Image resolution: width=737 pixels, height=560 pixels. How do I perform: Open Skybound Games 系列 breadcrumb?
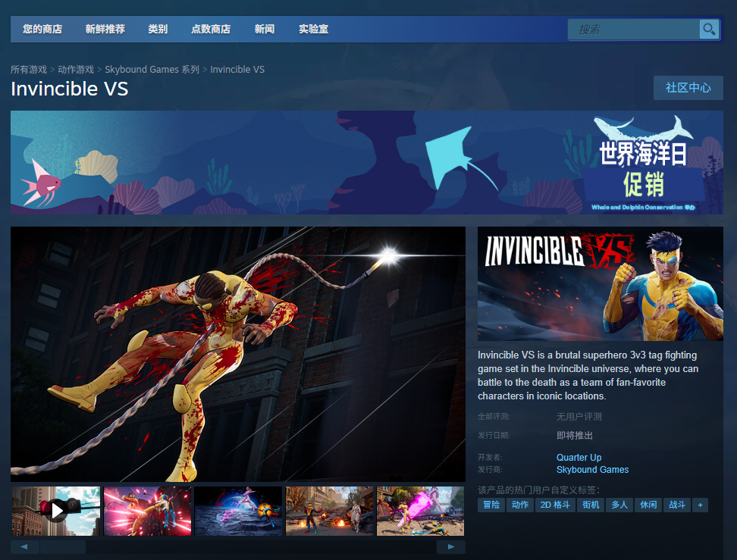coord(152,70)
